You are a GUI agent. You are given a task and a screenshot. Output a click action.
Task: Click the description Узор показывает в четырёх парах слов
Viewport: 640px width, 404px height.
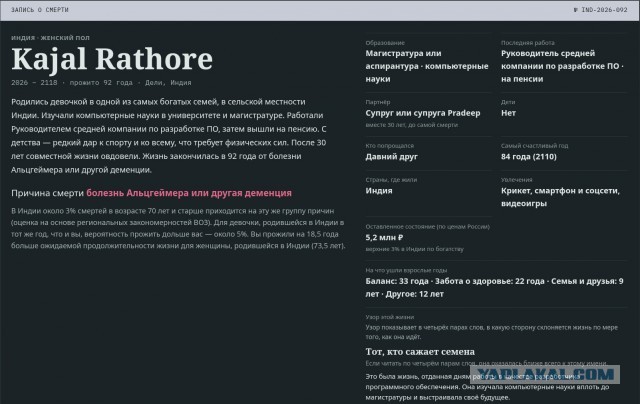491,332
